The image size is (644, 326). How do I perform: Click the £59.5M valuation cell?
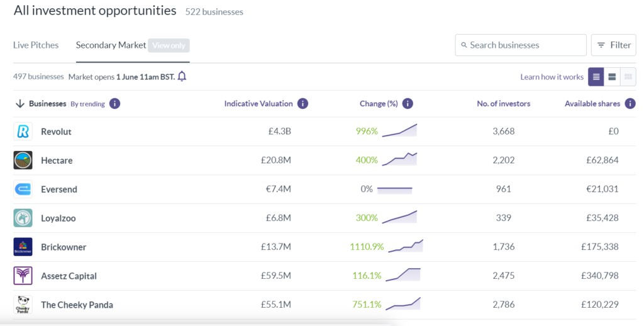tap(276, 276)
